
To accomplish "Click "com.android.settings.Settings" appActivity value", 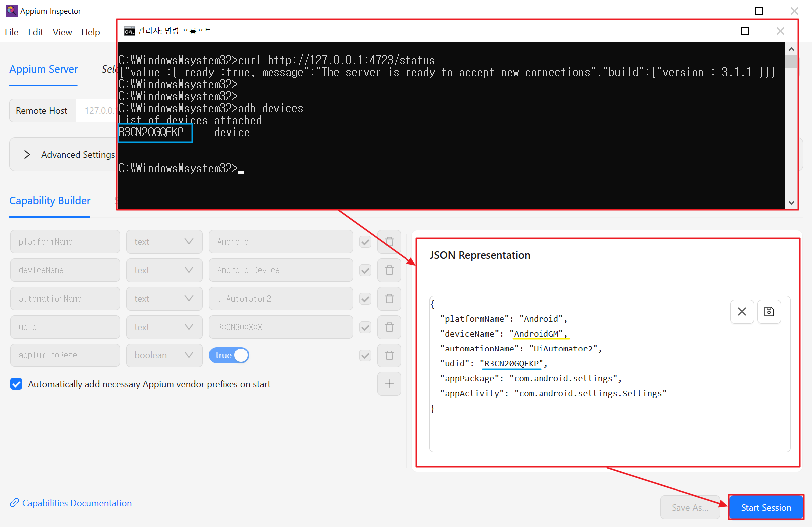I will pos(590,393).
